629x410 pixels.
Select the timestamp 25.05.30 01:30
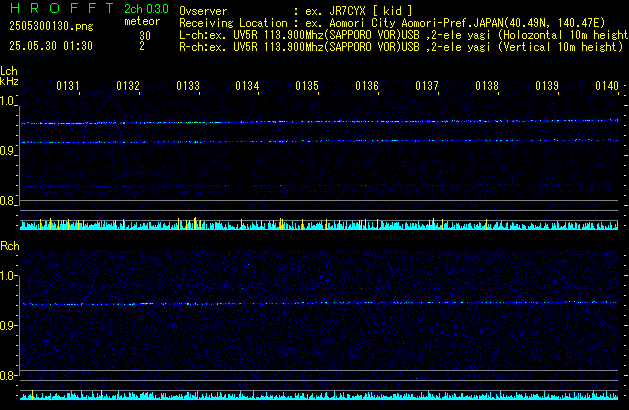[51, 46]
